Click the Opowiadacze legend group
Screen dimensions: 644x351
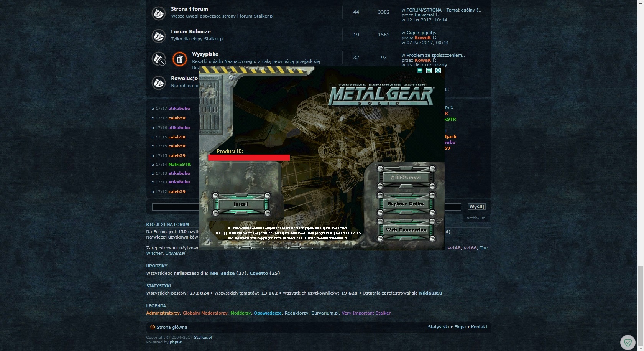coord(268,313)
